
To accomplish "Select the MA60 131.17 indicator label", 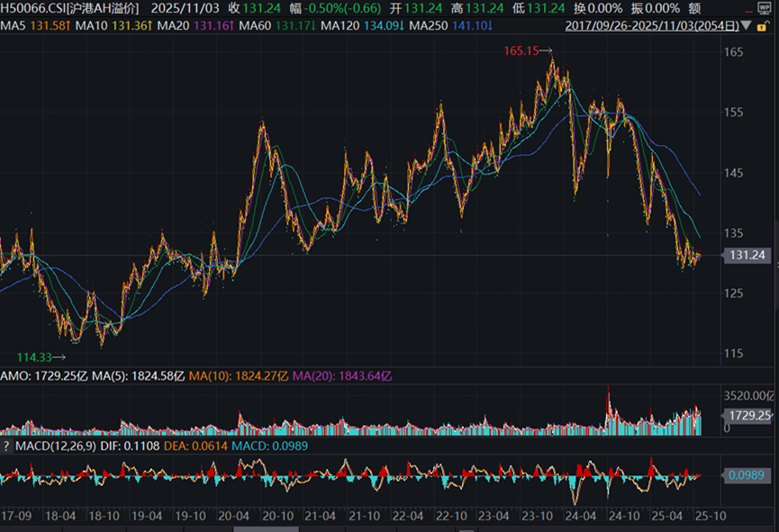I will click(x=277, y=25).
